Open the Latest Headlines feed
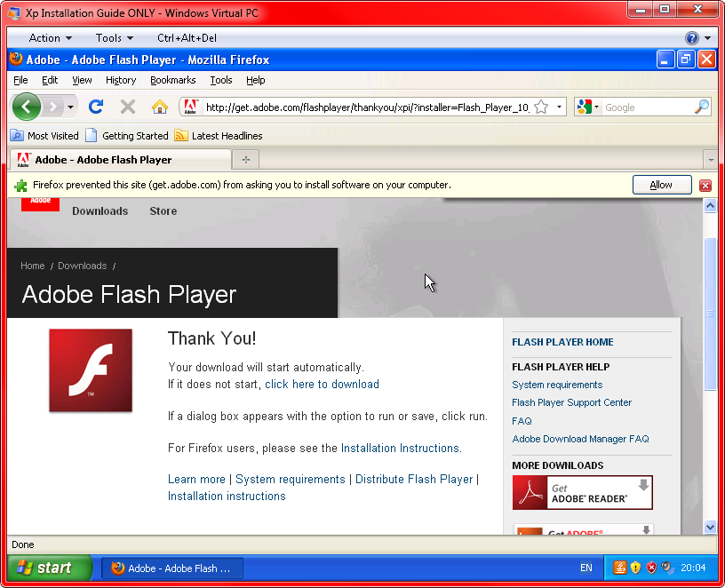This screenshot has width=725, height=588. tap(219, 136)
